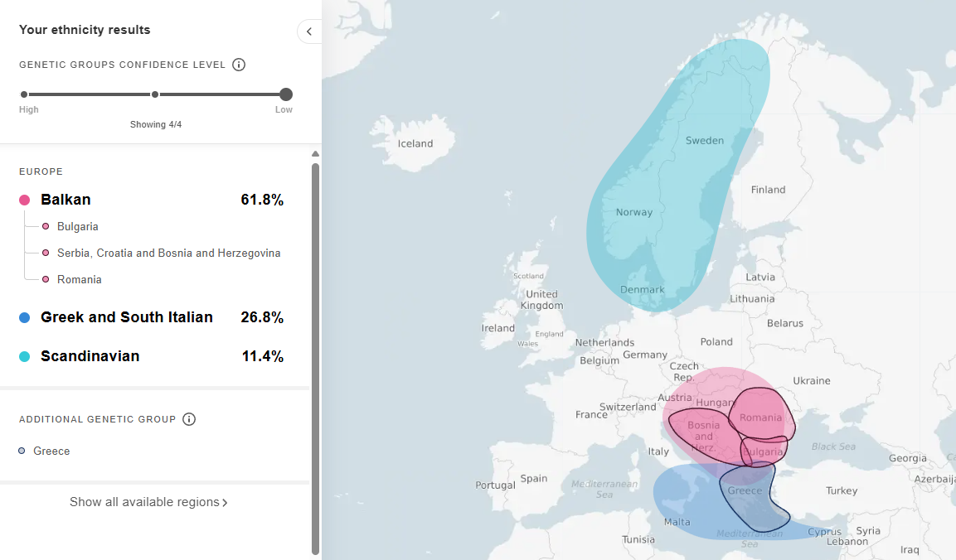Viewport: 956px width, 560px height.
Task: Click the Greek and South Italian 26.8% value
Action: 262,317
